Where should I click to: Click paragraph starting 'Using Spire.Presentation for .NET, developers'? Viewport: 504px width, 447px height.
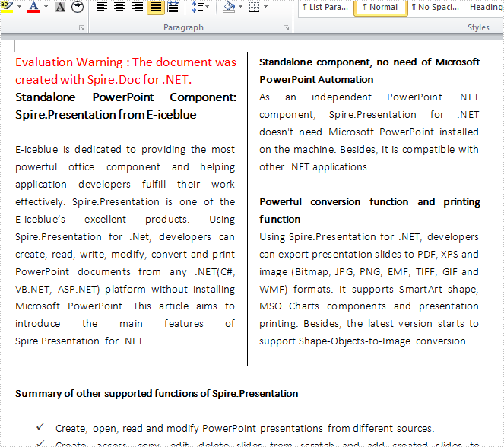tap(369, 289)
